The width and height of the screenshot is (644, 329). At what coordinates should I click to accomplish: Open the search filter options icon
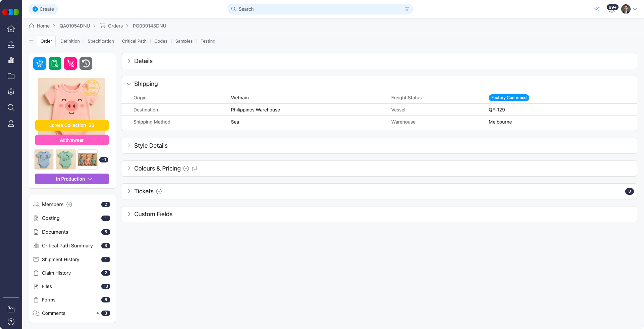click(407, 9)
